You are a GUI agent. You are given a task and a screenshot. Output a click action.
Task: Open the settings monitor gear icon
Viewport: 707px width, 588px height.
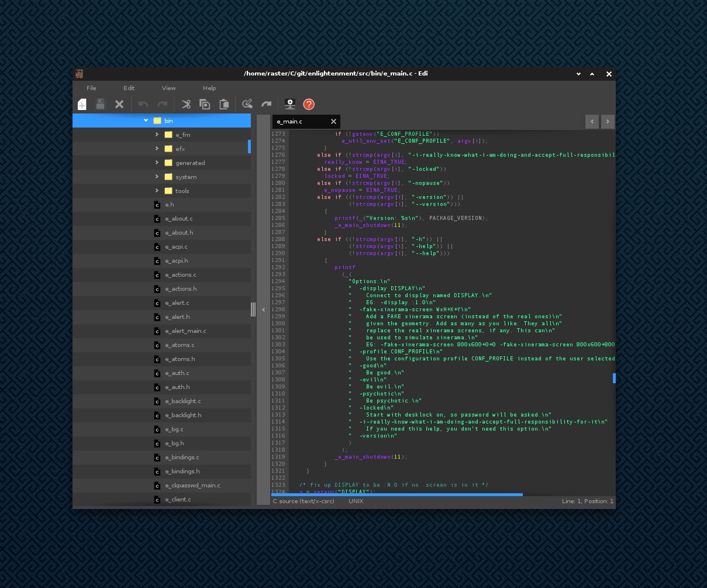(290, 104)
